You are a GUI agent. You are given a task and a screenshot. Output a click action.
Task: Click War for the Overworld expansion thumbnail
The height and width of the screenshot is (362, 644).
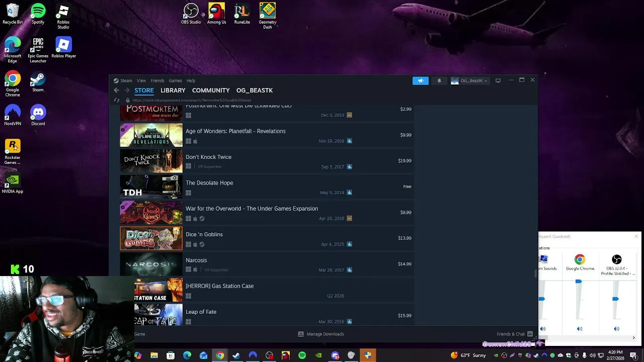tap(151, 212)
